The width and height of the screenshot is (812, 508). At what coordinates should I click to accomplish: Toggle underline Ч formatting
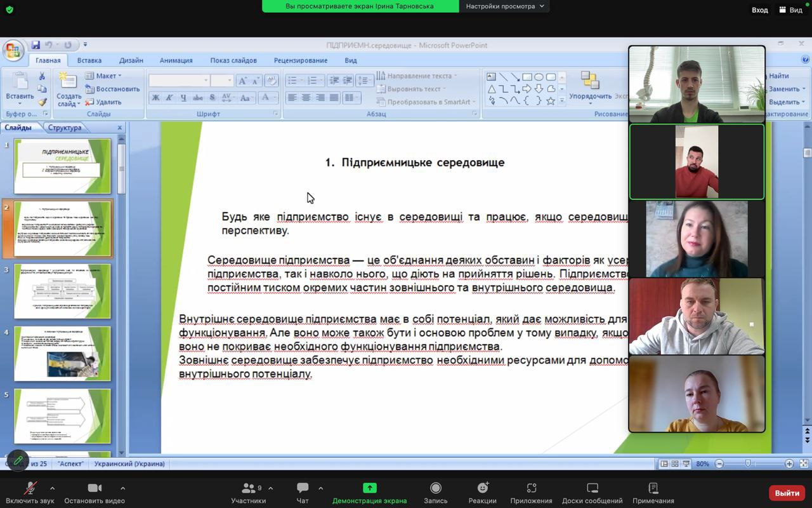[183, 98]
